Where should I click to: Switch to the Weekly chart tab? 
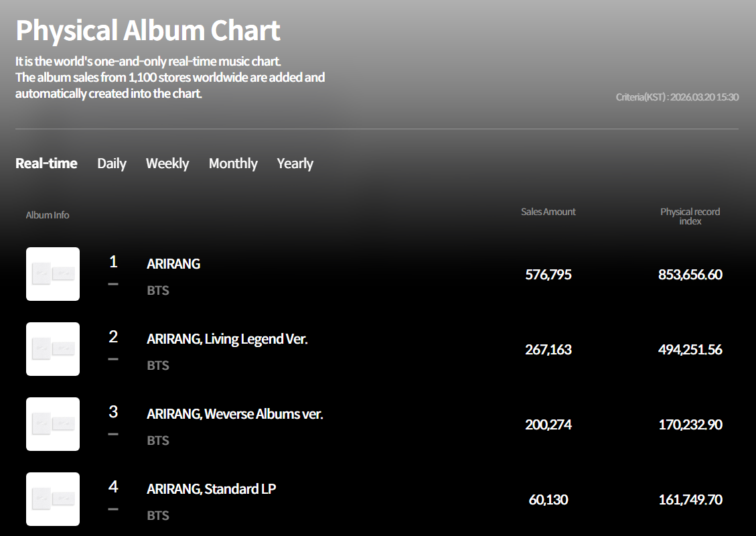click(x=167, y=163)
